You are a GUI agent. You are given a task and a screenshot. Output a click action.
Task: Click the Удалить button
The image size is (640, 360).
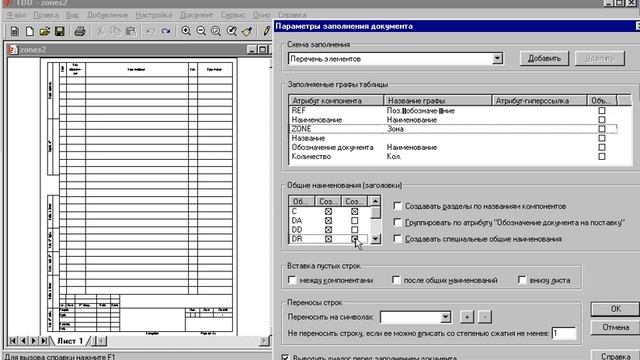(x=600, y=58)
